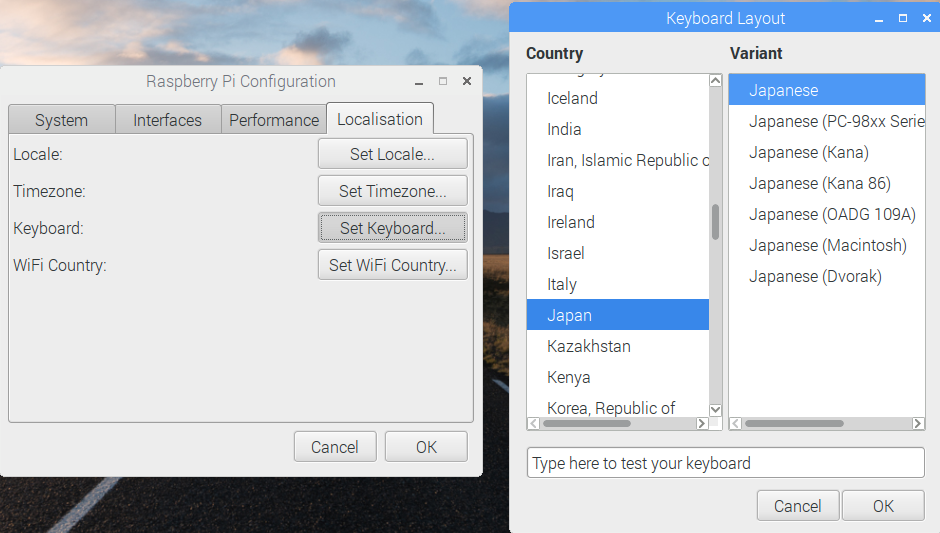The image size is (940, 533).
Task: Select Korea, Republic of in Country list
Action: tap(617, 406)
